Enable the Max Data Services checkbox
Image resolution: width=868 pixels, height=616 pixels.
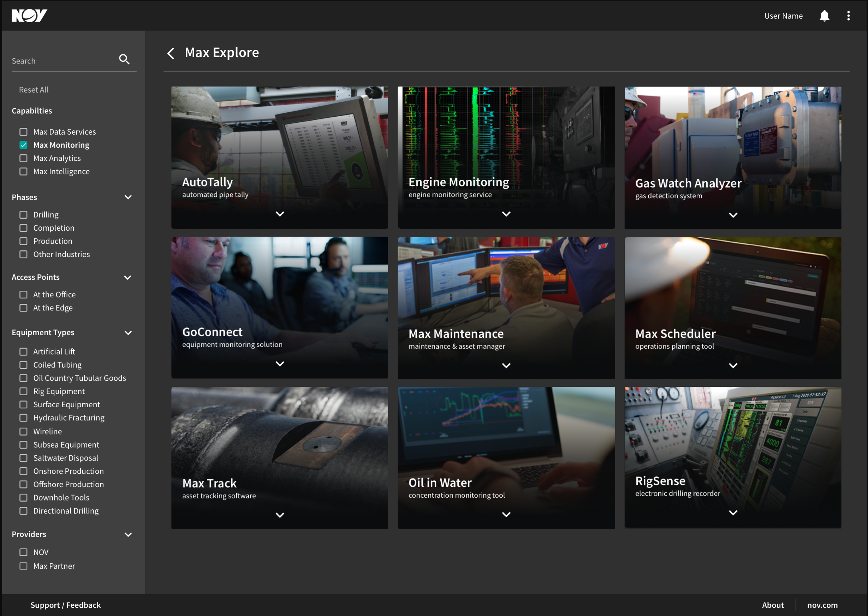tap(24, 132)
